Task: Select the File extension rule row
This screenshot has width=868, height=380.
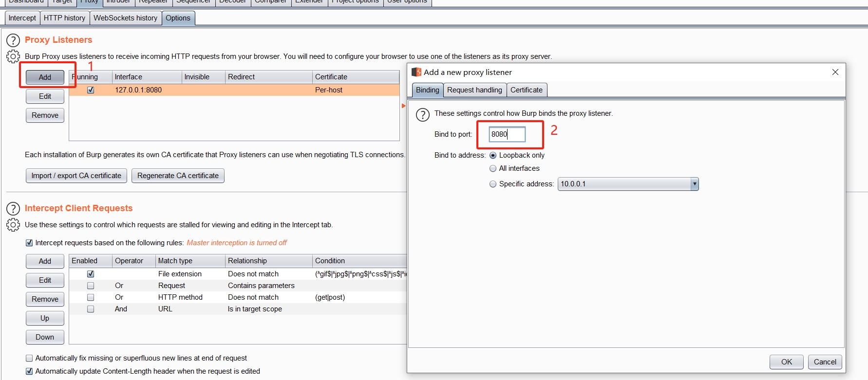Action: click(x=238, y=274)
